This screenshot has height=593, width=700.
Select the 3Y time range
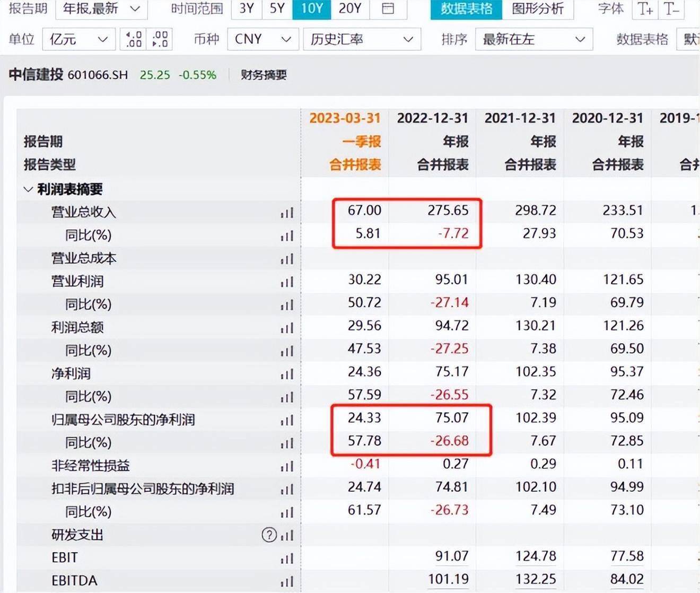click(247, 8)
